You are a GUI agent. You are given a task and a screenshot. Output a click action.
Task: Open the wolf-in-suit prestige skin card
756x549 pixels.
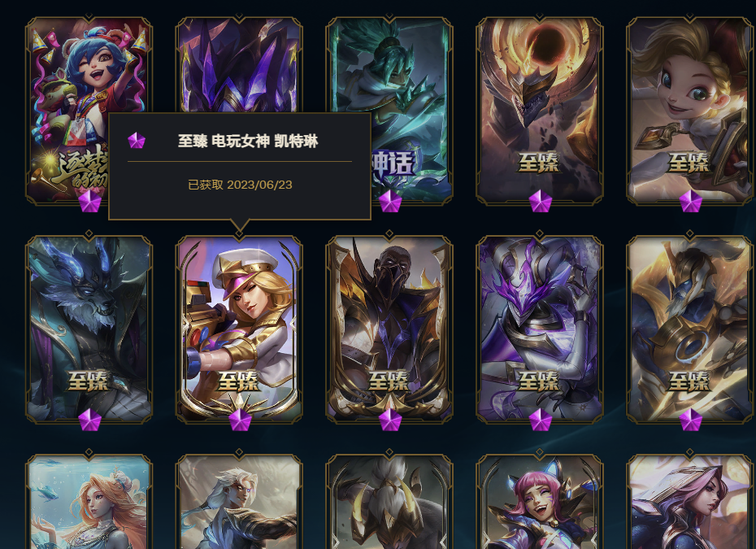[x=89, y=330]
